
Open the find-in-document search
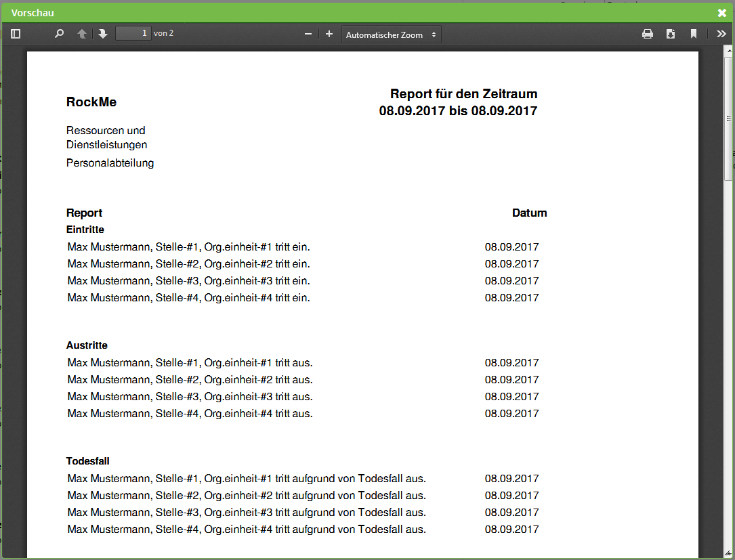tap(59, 34)
